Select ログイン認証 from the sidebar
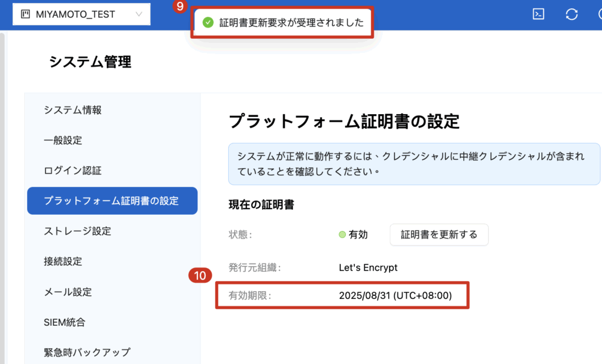Screen dimensions: 602x364 click(x=73, y=171)
